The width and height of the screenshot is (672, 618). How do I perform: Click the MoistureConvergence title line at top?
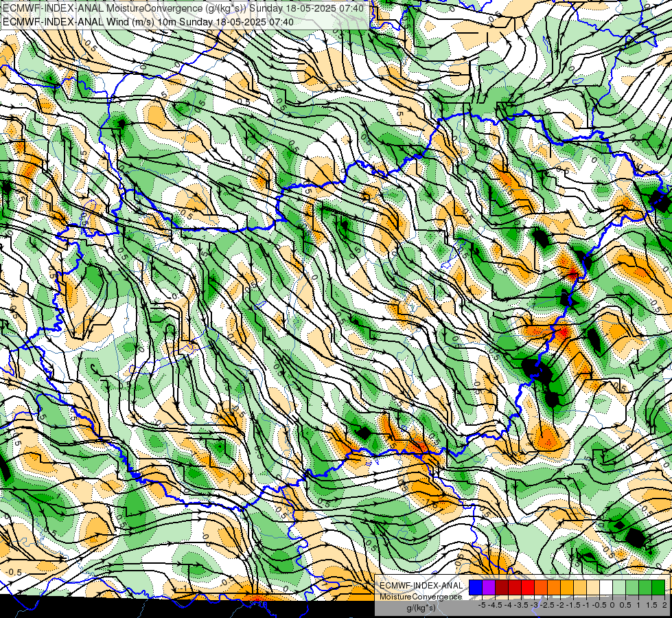click(183, 8)
